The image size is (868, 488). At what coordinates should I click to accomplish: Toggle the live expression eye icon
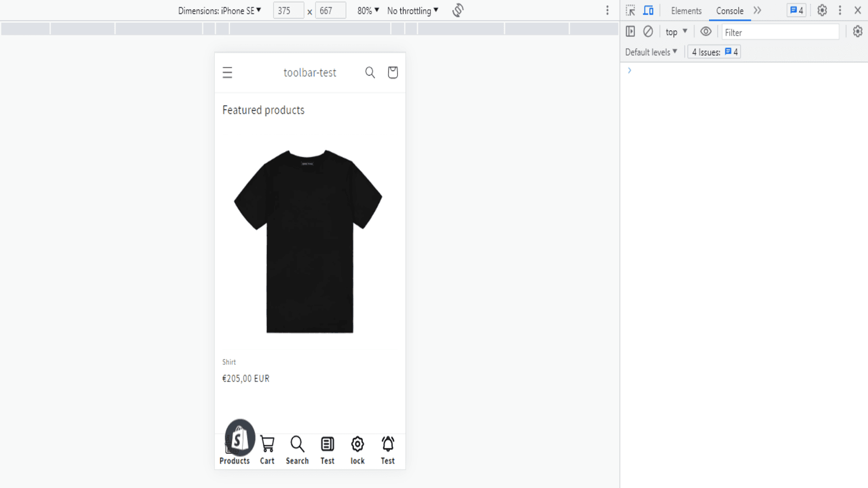(x=705, y=31)
